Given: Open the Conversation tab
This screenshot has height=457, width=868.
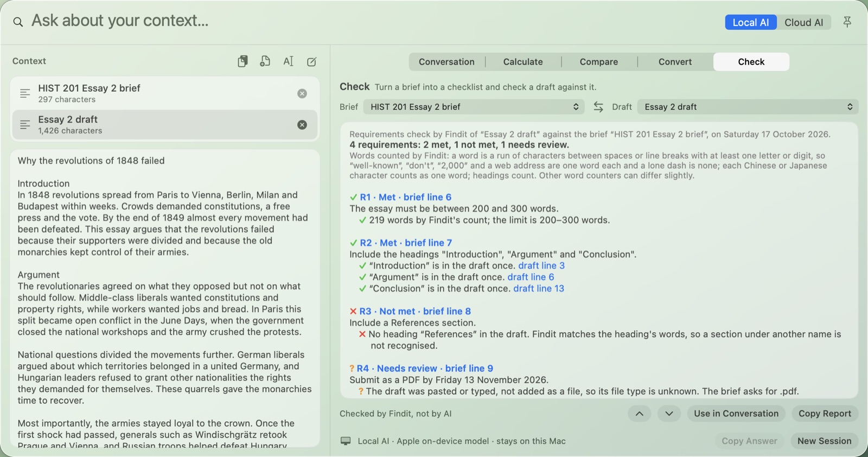Looking at the screenshot, I should (446, 62).
